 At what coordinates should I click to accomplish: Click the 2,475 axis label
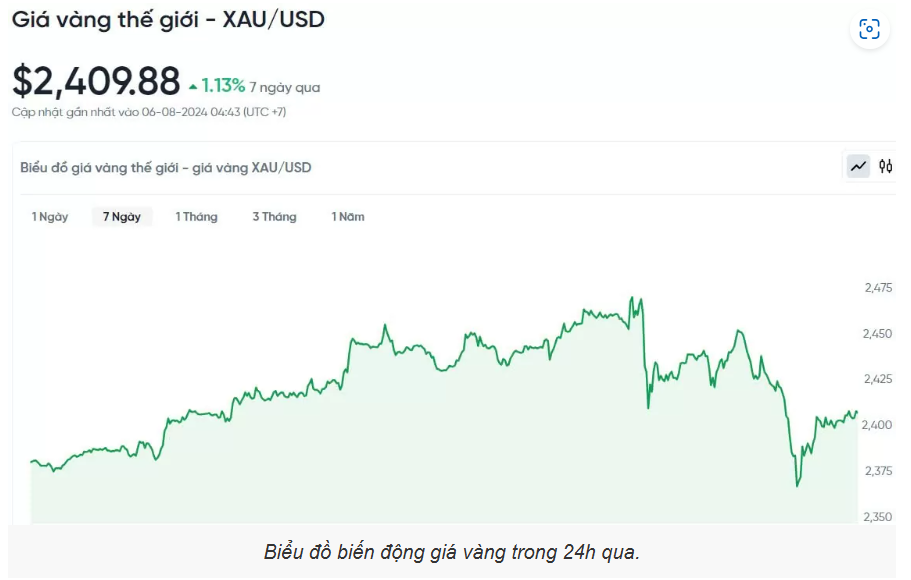[x=878, y=288]
